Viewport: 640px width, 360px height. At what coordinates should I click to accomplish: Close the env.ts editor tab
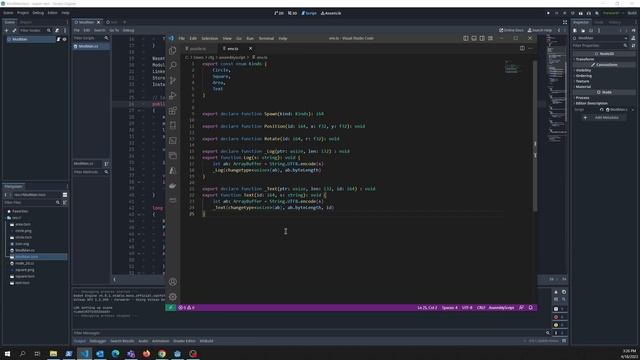pos(251,49)
